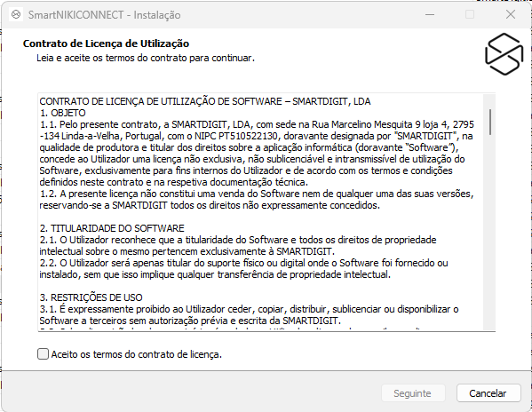Click the 'Aceito os termos do contrato' label
Image resolution: width=532 pixels, height=412 pixels.
click(x=137, y=354)
